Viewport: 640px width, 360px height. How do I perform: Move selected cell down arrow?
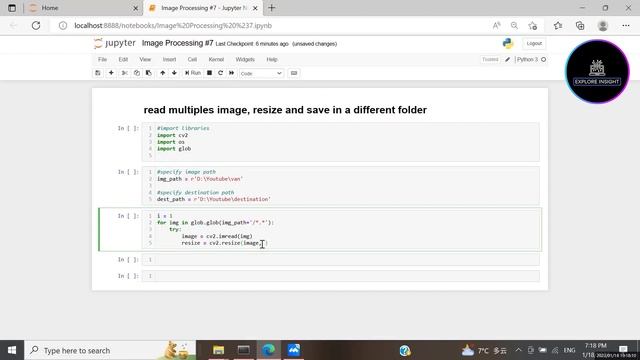click(x=174, y=73)
